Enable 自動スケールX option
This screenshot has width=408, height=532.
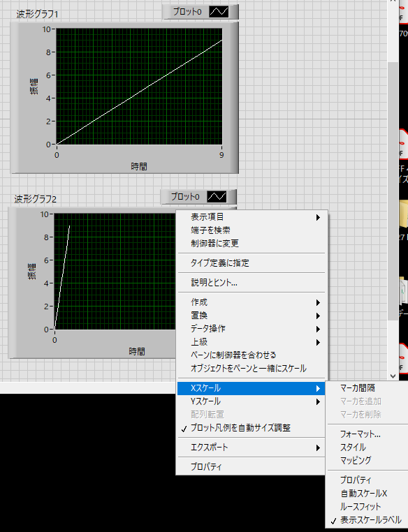[x=367, y=494]
